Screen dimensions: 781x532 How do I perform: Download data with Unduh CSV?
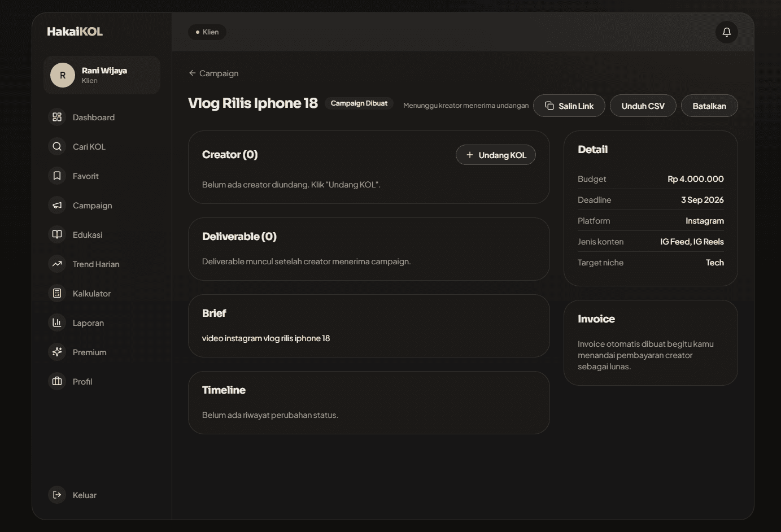(x=643, y=106)
